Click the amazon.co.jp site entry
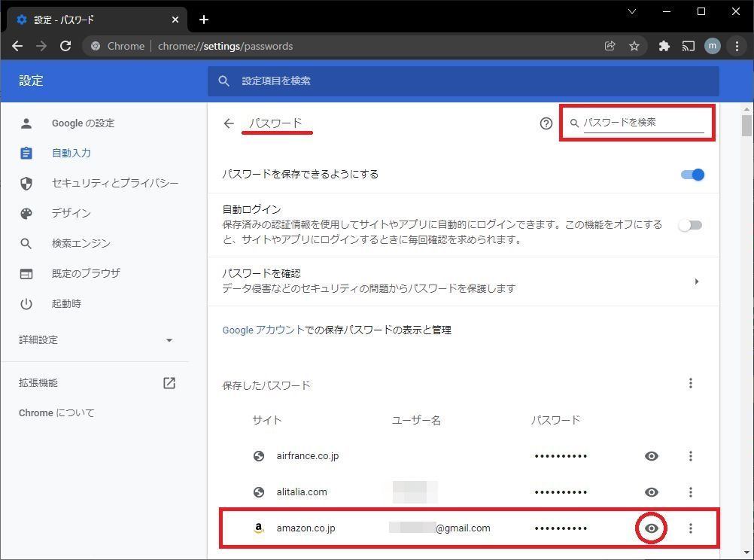 point(306,528)
